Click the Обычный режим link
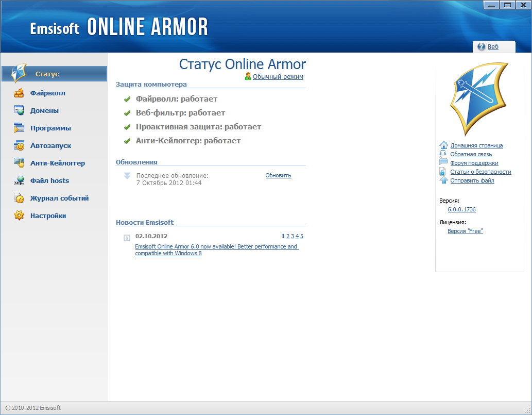The image size is (532, 415). [x=278, y=77]
